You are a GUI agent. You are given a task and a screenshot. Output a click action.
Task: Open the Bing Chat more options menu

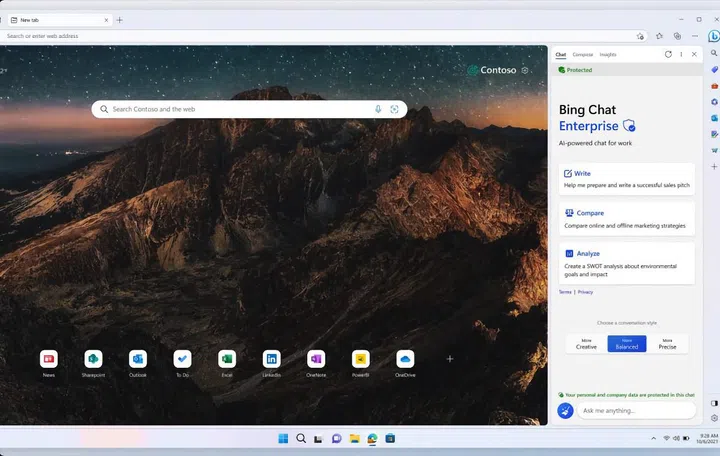(681, 54)
